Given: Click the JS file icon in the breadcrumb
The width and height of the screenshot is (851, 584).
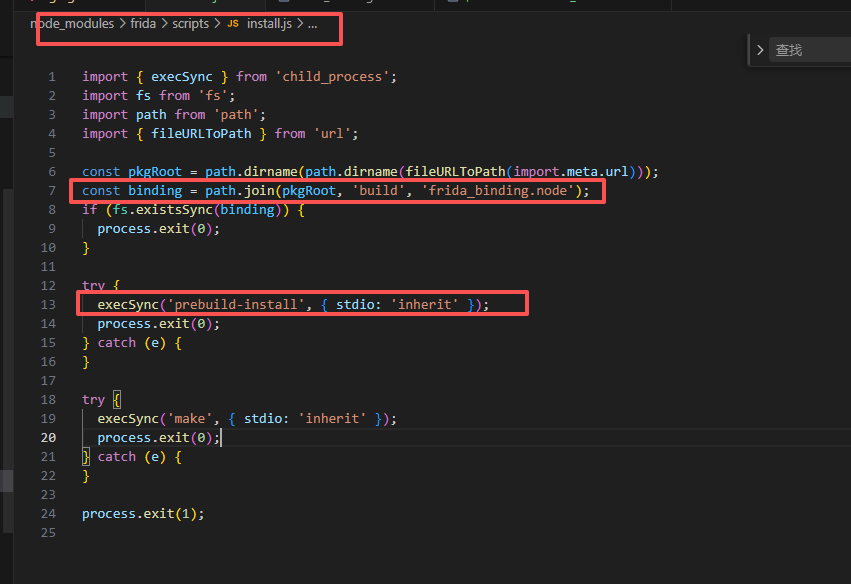Looking at the screenshot, I should (x=233, y=24).
